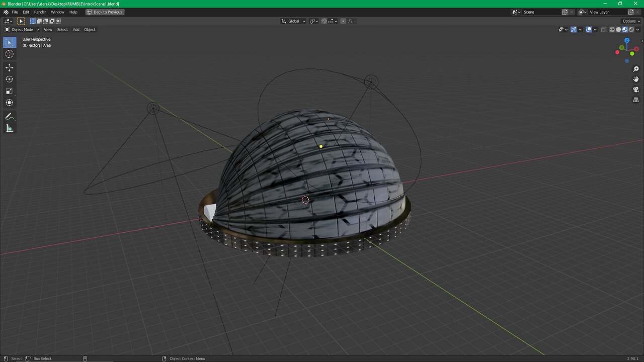
Task: Click new scene icon next to Scene field
Action: pos(565,12)
